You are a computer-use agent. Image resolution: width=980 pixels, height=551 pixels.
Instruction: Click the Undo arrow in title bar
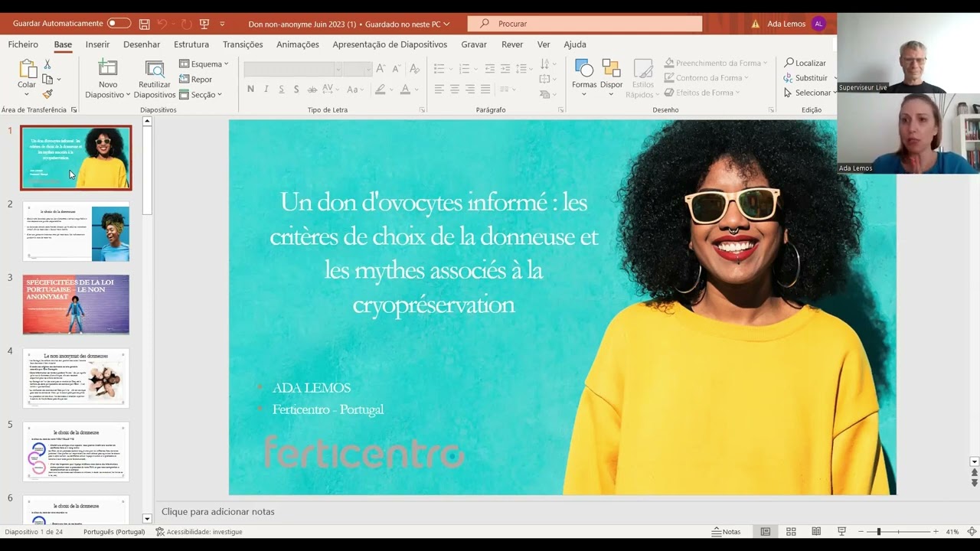164,24
